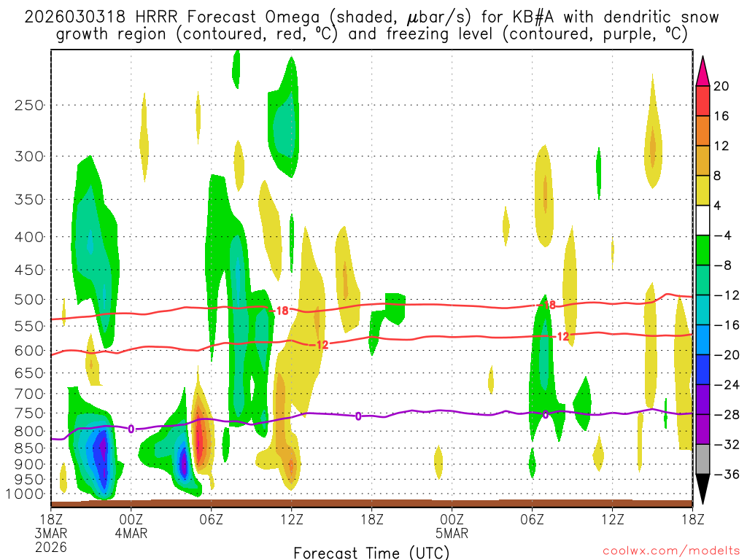The height and width of the screenshot is (560, 747).
Task: Pick the orange 12 to 16 colorbar swatch
Action: coord(703,131)
